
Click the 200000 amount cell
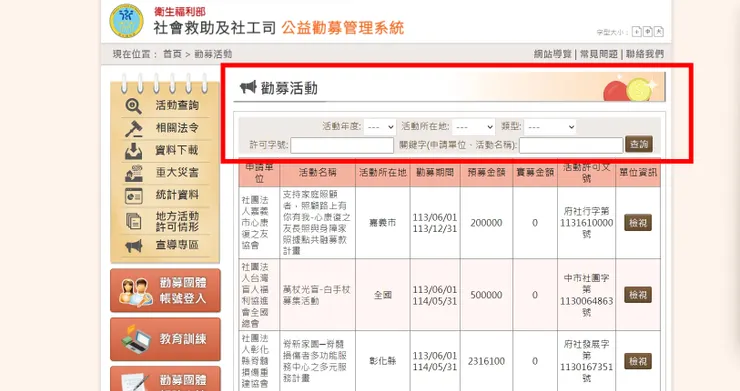(486, 223)
